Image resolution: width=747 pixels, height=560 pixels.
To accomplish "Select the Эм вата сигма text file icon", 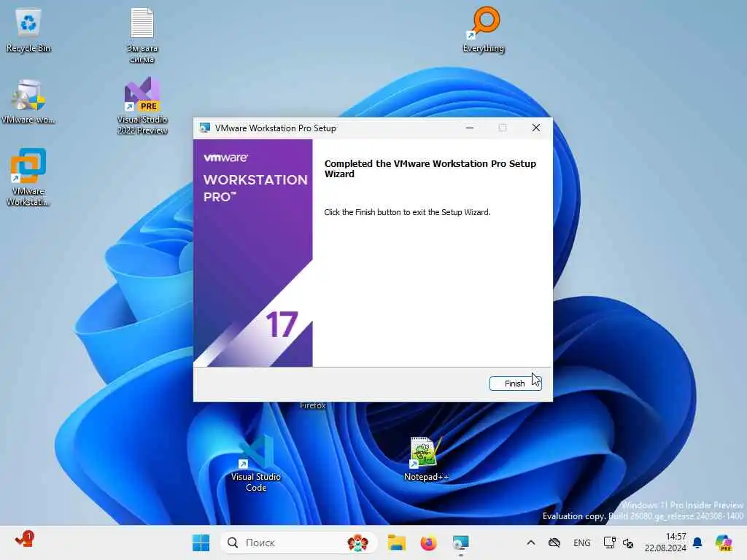I will click(142, 36).
